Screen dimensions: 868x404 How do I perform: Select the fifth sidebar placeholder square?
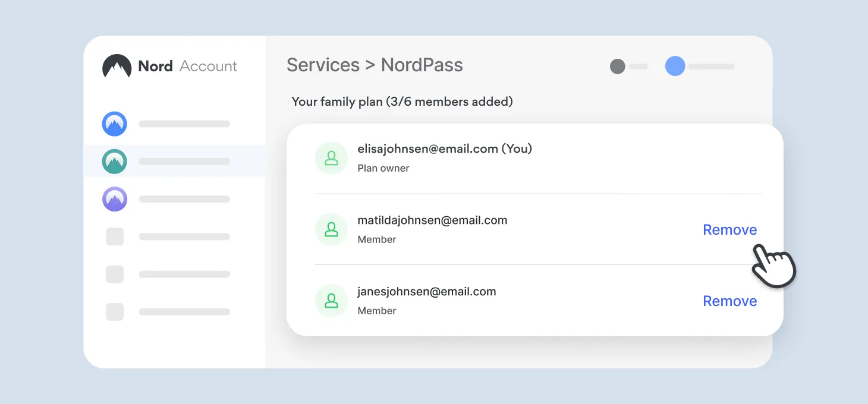[115, 274]
